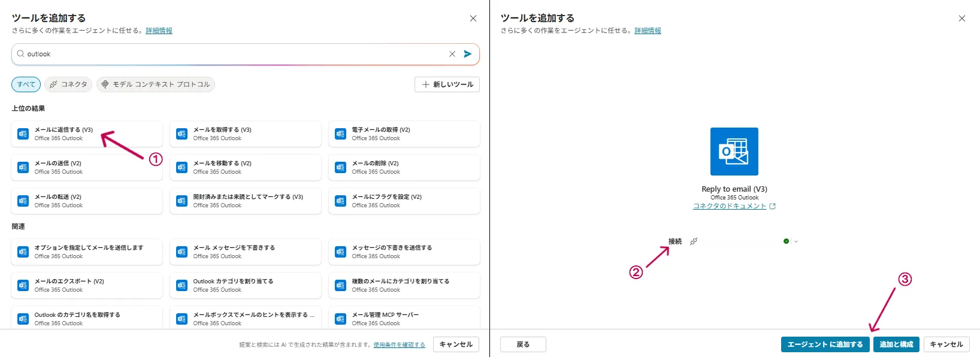Click the Outlook icon on メール管理 MCP サーバー card
The width and height of the screenshot is (980, 357).
pyautogui.click(x=340, y=319)
